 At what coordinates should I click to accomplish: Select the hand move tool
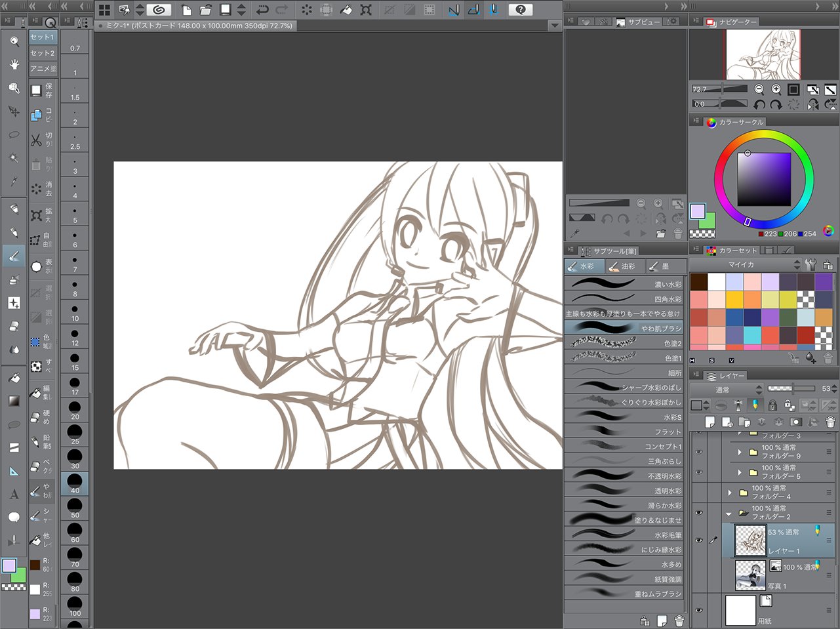click(14, 64)
